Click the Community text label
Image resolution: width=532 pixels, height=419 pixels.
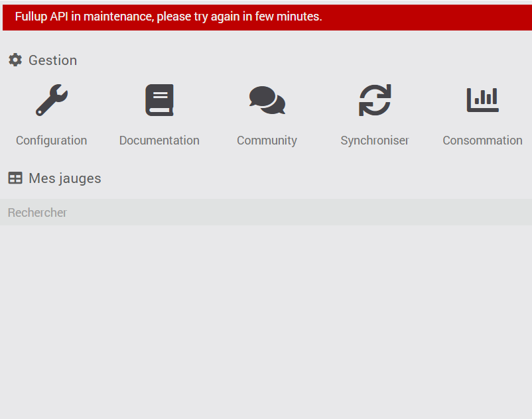point(267,141)
